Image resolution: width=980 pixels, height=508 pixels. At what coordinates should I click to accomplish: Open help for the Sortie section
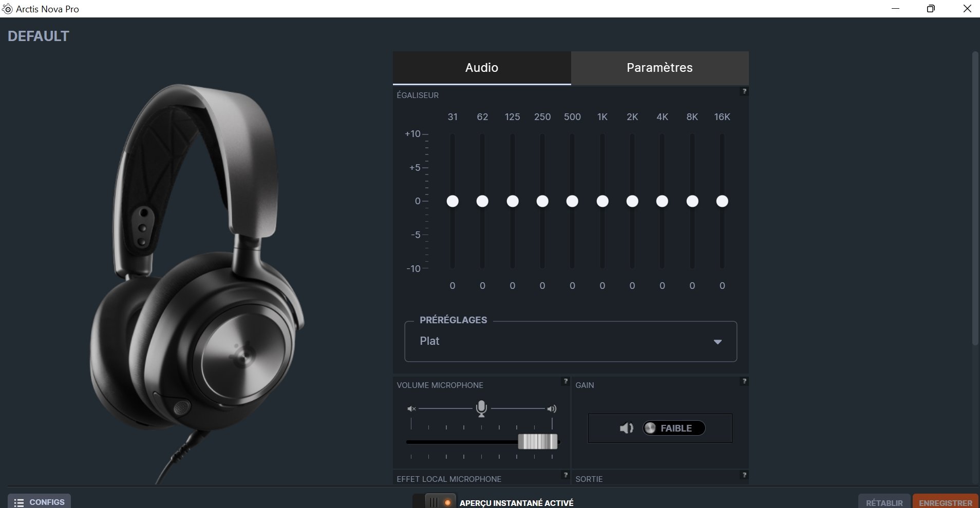[744, 475]
